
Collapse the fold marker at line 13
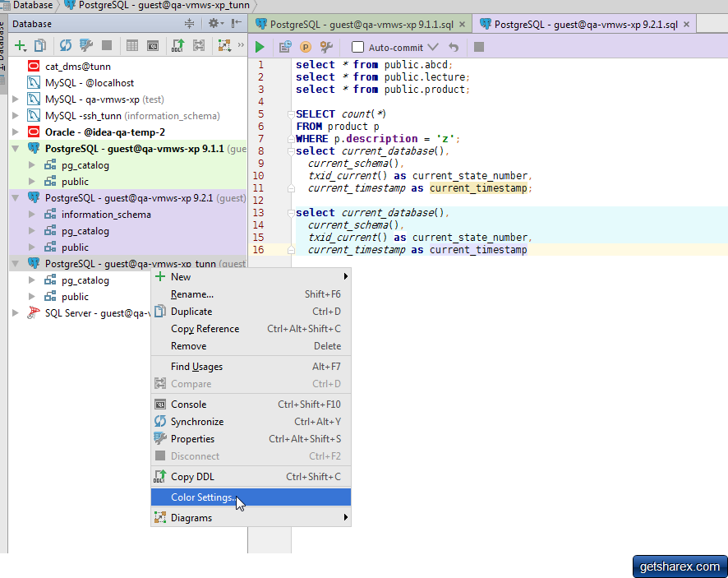click(291, 213)
